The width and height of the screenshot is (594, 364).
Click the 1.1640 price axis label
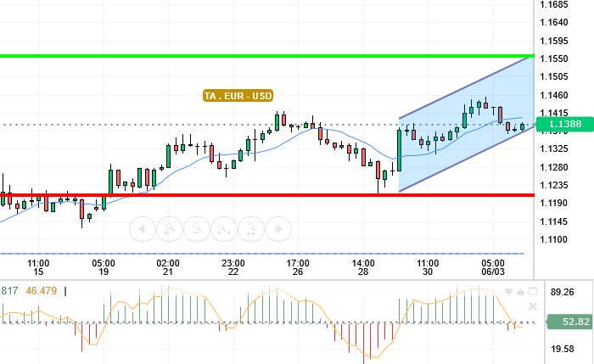click(x=554, y=22)
